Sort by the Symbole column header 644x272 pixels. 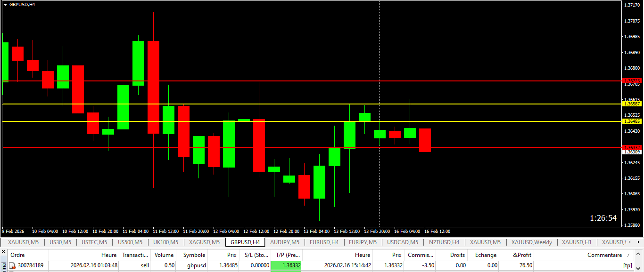pyautogui.click(x=192, y=255)
